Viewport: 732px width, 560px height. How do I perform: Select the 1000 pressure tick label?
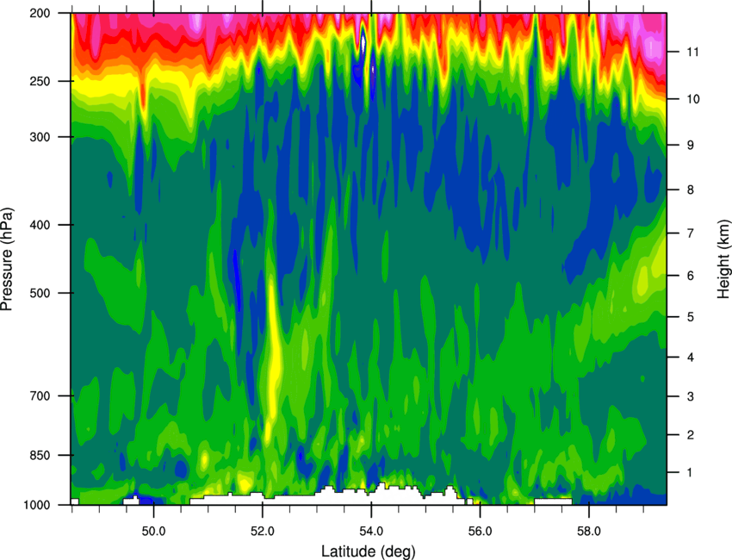click(x=36, y=505)
